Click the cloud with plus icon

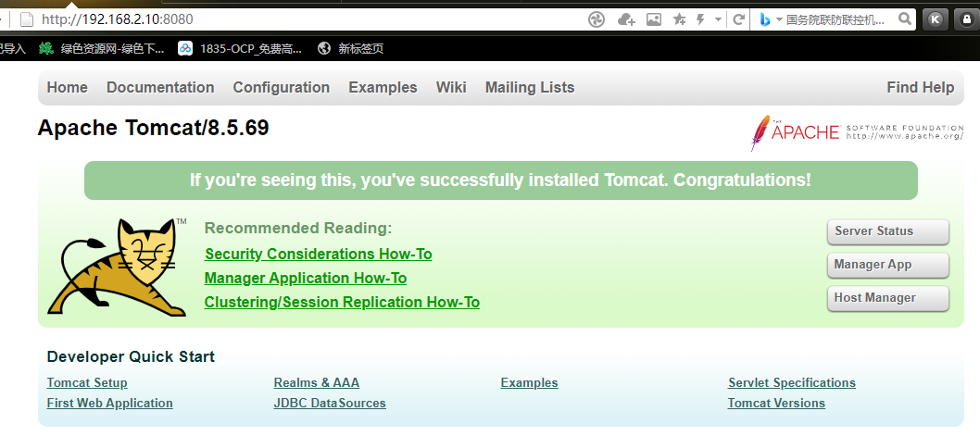tap(625, 20)
